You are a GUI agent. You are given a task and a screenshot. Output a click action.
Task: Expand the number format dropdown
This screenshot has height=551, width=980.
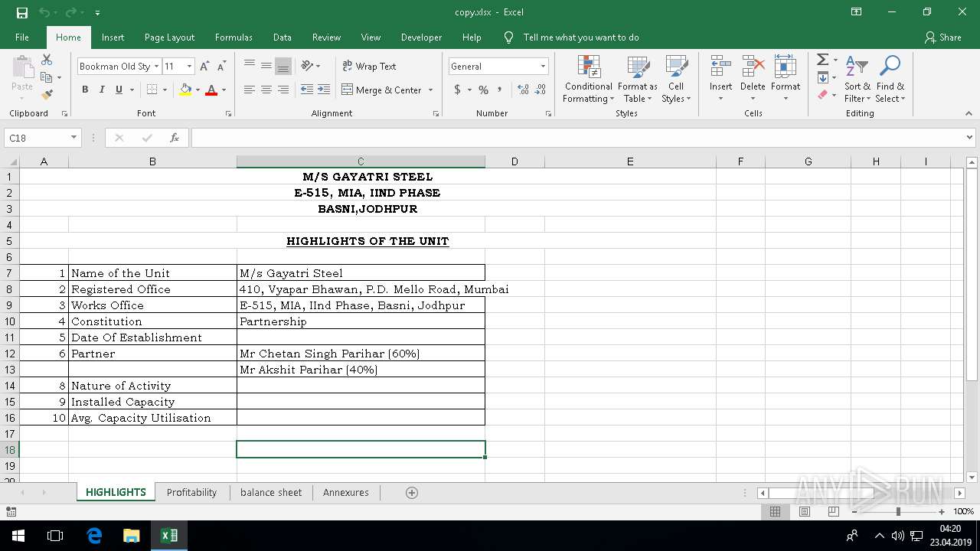point(543,67)
